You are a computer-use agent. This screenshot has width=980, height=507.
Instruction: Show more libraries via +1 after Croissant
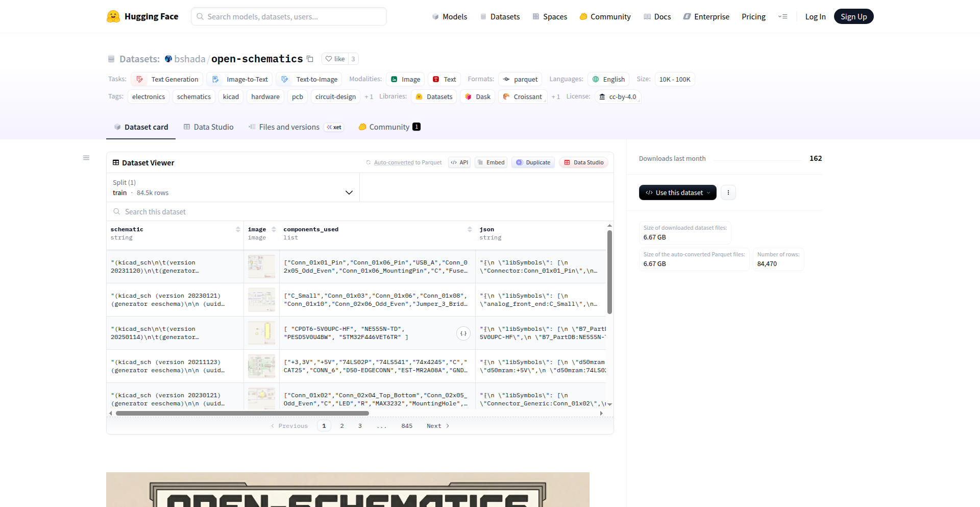[555, 96]
